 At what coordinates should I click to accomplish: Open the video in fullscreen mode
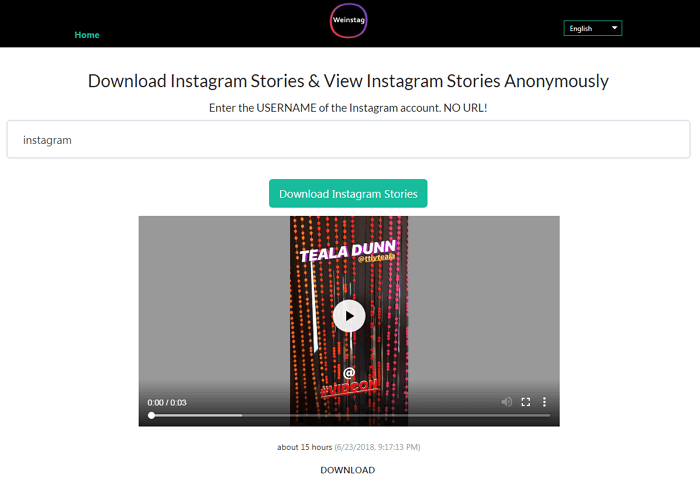click(x=526, y=402)
